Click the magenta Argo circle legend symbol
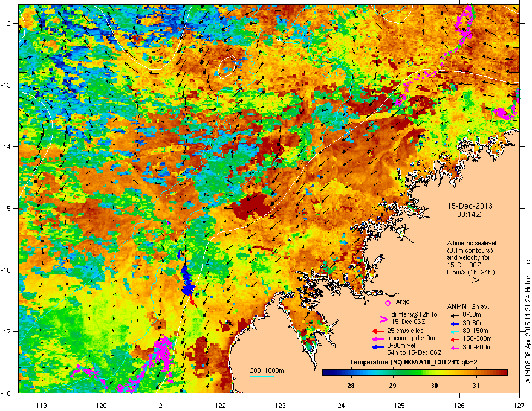Image resolution: width=532 pixels, height=411 pixels. point(388,303)
